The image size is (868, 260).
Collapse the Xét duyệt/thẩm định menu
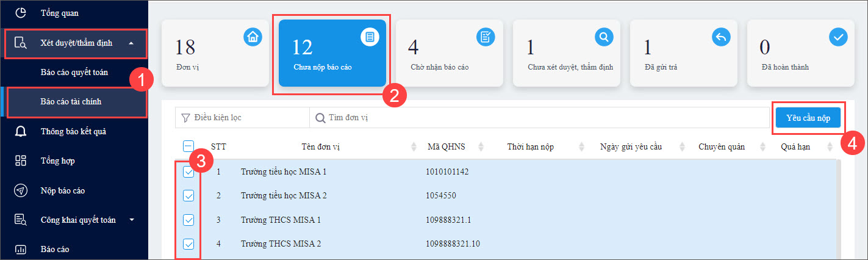[x=131, y=43]
